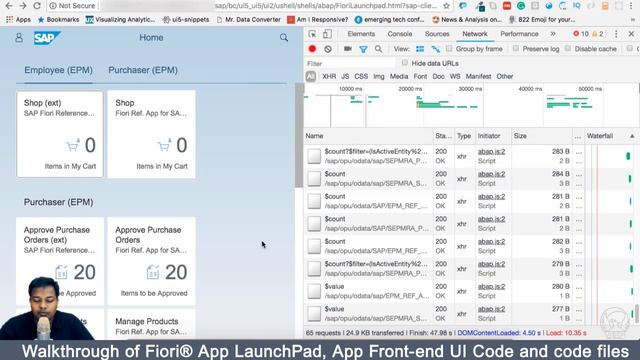Screen dimensions: 640x360
Task: Open the Shop tile
Action: point(151,134)
